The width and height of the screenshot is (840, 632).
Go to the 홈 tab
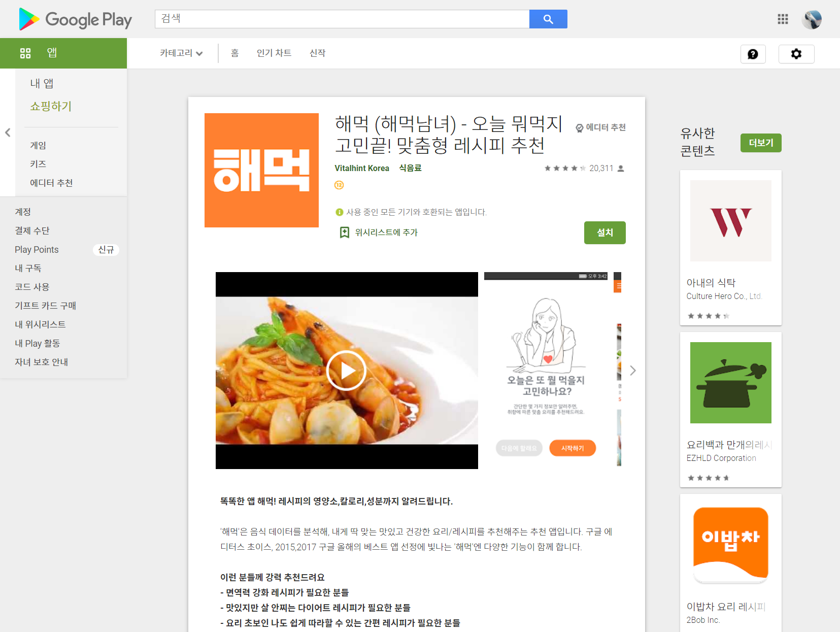pyautogui.click(x=234, y=53)
